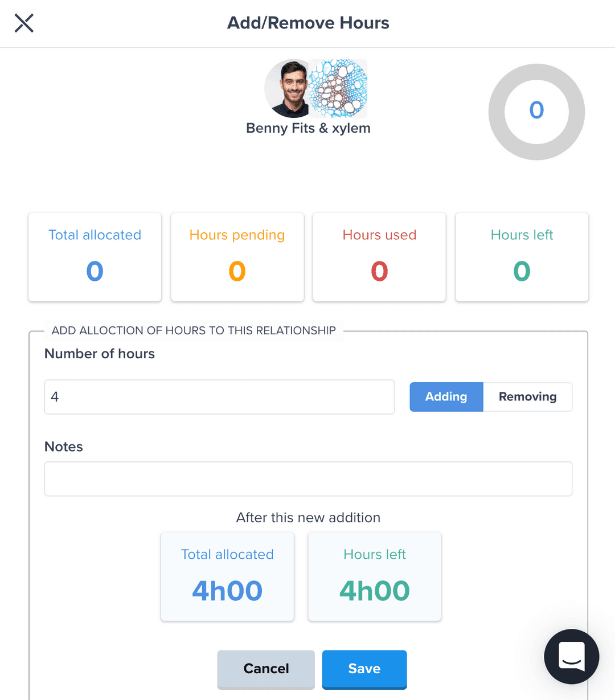Click the xylem avatar image

point(339,88)
